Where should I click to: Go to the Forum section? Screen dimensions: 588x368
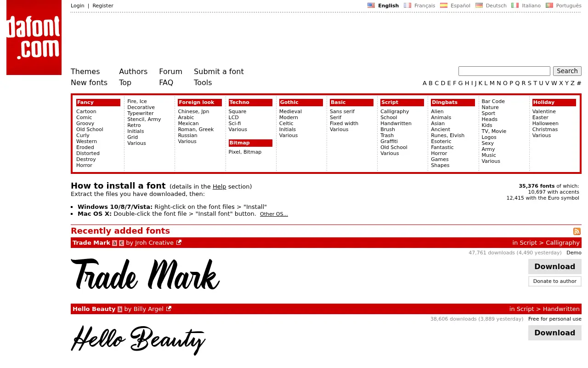point(170,71)
